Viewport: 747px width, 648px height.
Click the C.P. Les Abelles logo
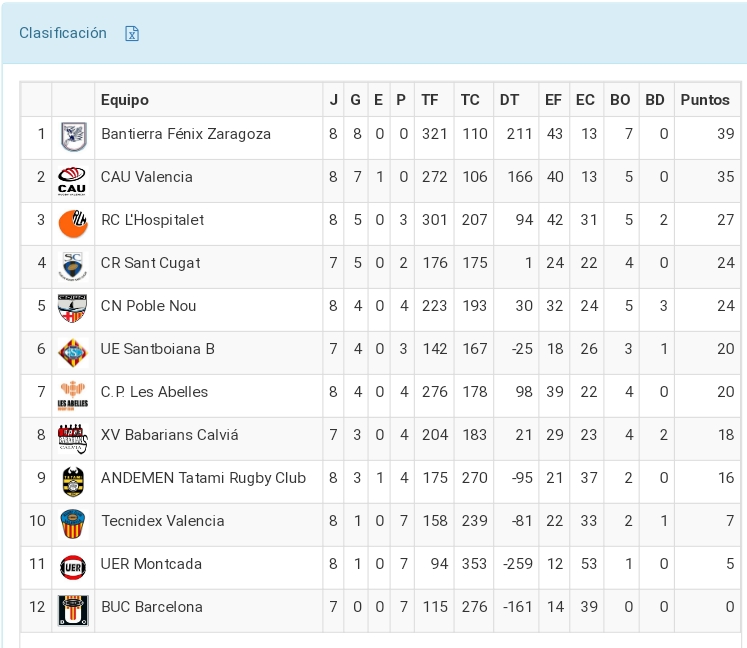click(x=72, y=394)
